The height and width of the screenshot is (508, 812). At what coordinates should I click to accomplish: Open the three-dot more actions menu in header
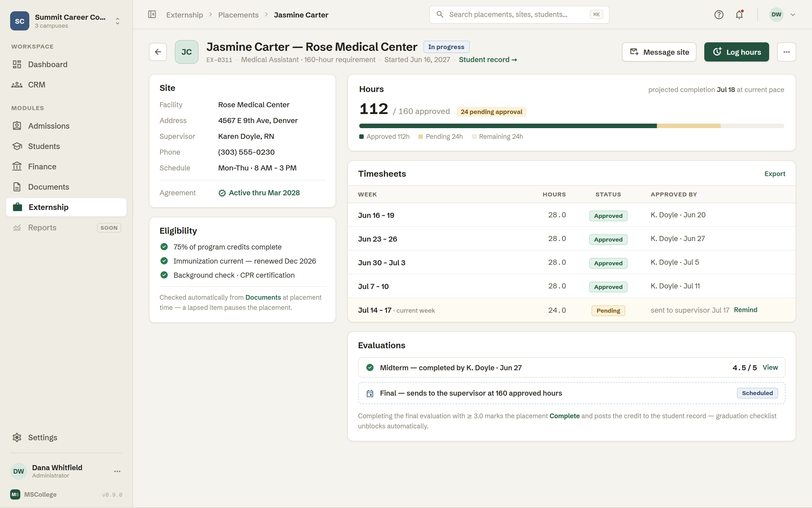point(786,52)
